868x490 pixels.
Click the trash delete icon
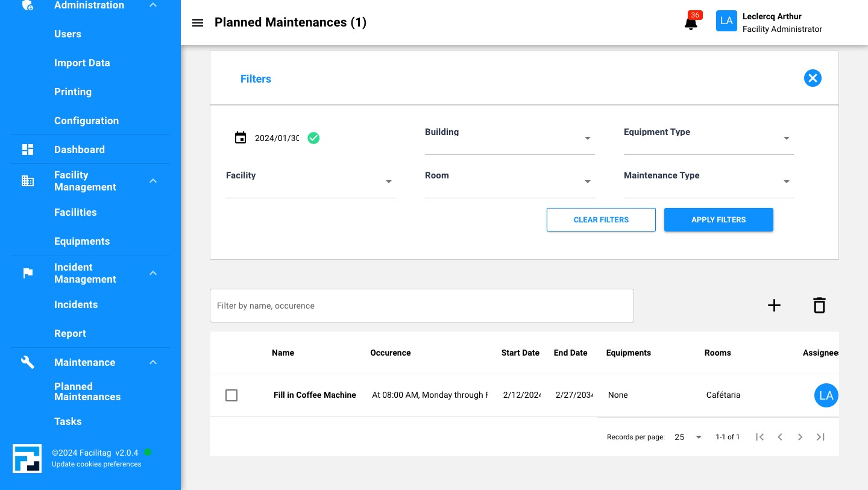pos(819,306)
